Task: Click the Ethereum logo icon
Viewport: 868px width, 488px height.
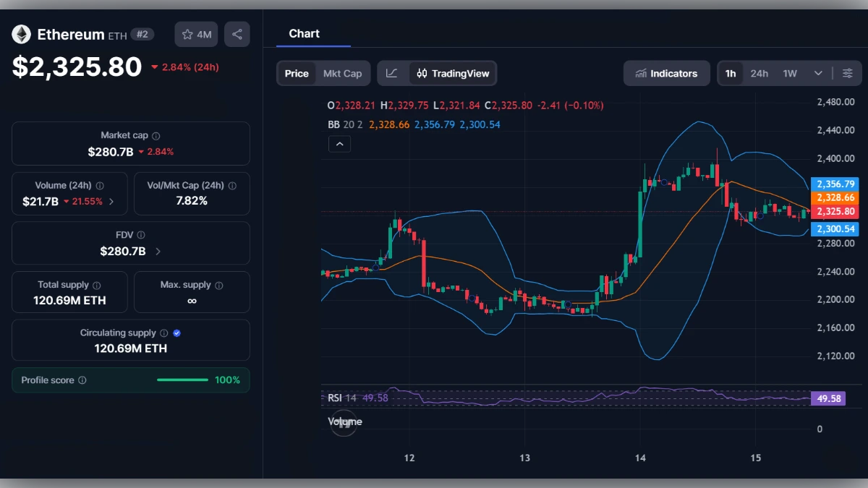Action: [x=20, y=33]
